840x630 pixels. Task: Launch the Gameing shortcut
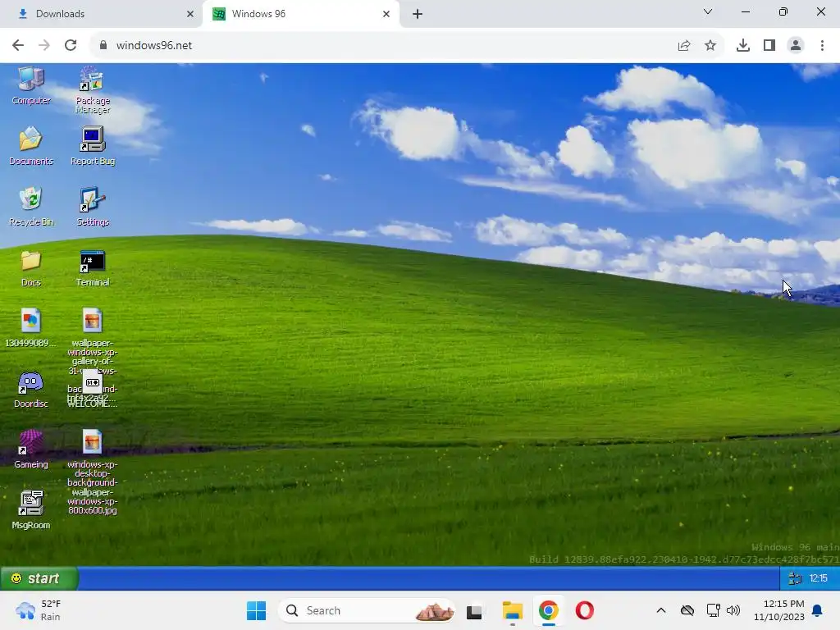pyautogui.click(x=31, y=450)
